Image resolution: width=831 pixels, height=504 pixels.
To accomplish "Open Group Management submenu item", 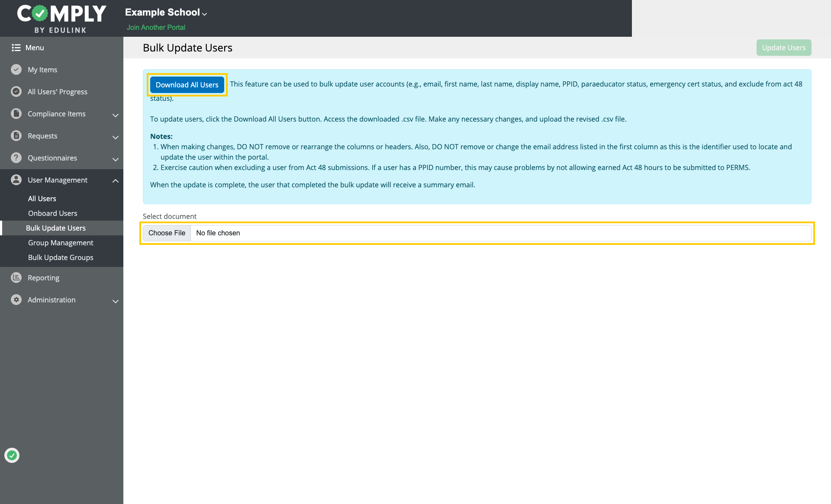I will [61, 243].
